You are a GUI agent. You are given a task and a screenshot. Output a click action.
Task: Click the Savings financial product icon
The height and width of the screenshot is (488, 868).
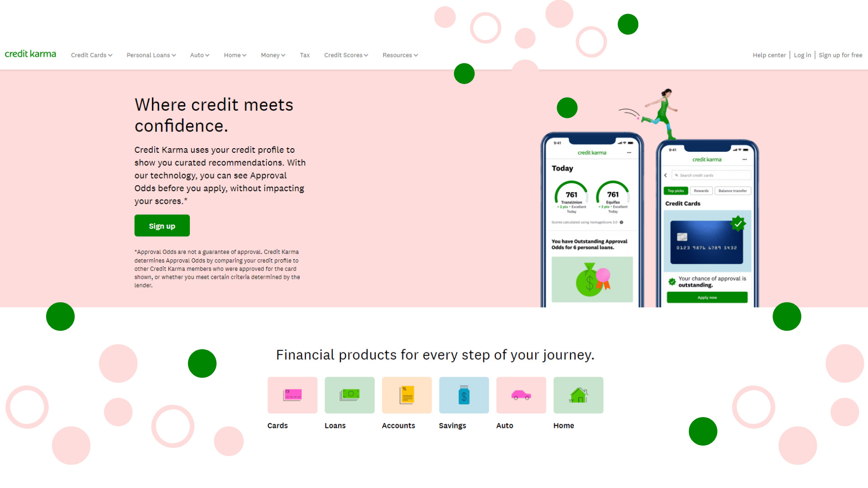click(464, 395)
